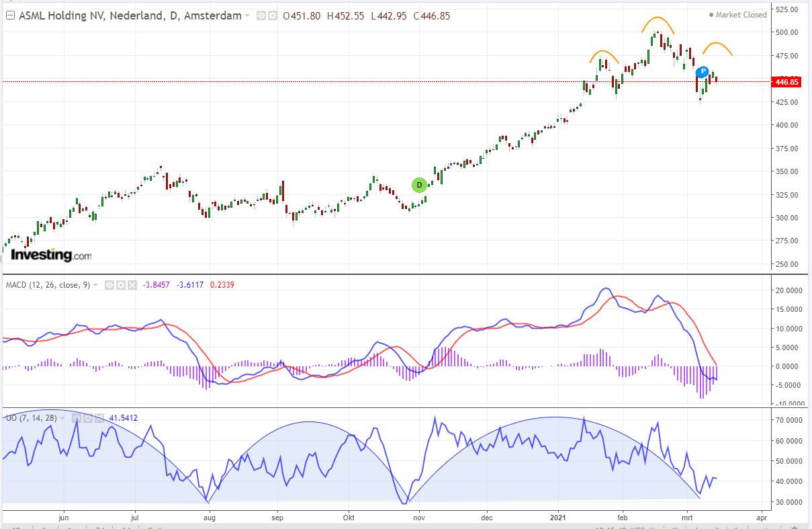Click the MACD (12, 26, close, 9) label
This screenshot has height=529, width=812.
(x=48, y=285)
